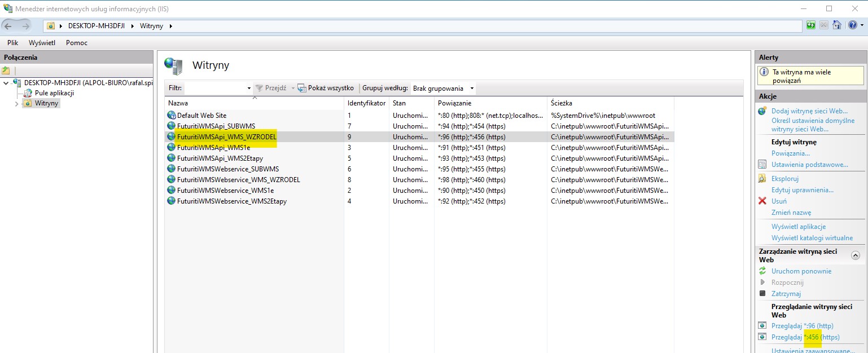Select the FuturitiWMSWebservice_SUBWMS site icon
Image resolution: width=868 pixels, height=353 pixels.
[x=172, y=169]
